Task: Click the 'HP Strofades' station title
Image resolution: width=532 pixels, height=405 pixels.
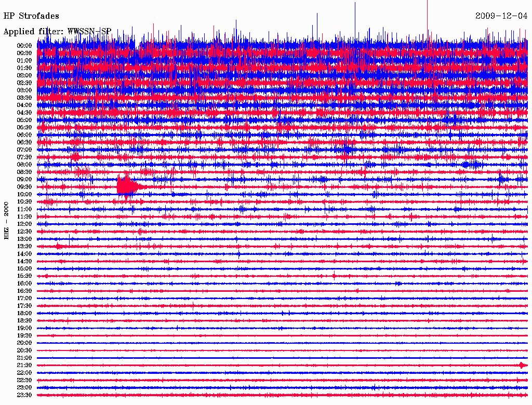Action: pyautogui.click(x=31, y=16)
